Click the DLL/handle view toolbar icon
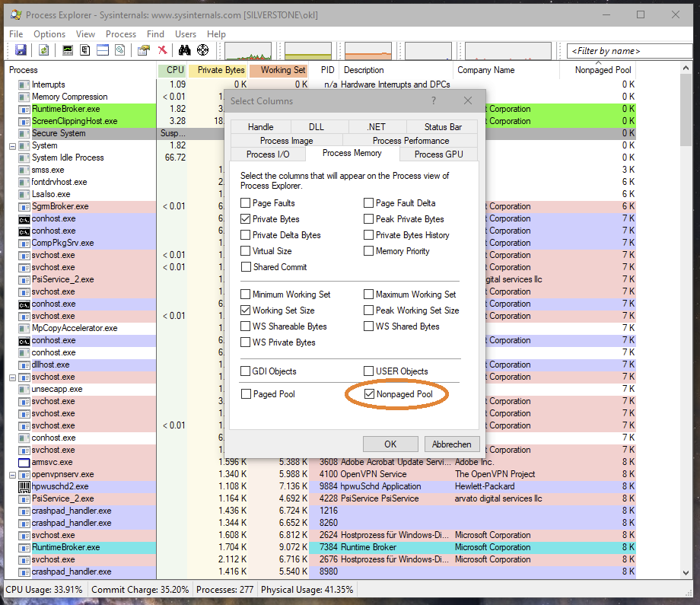The image size is (700, 605). pyautogui.click(x=120, y=50)
